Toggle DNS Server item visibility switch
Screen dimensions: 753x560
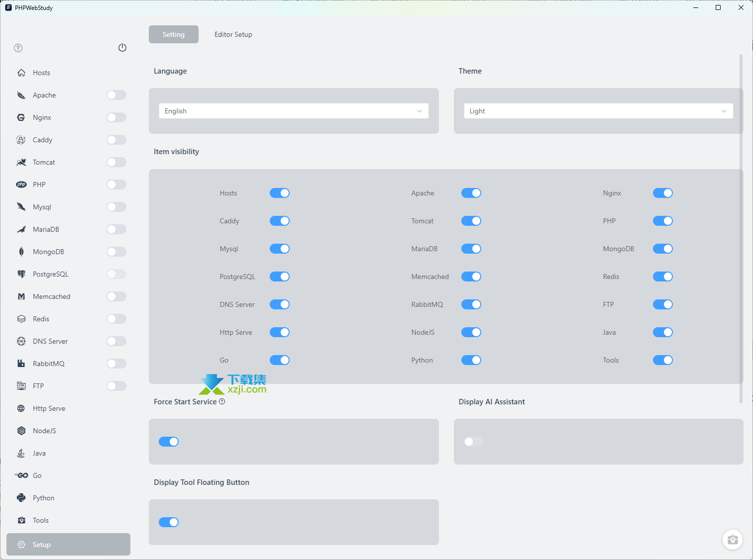coord(280,304)
